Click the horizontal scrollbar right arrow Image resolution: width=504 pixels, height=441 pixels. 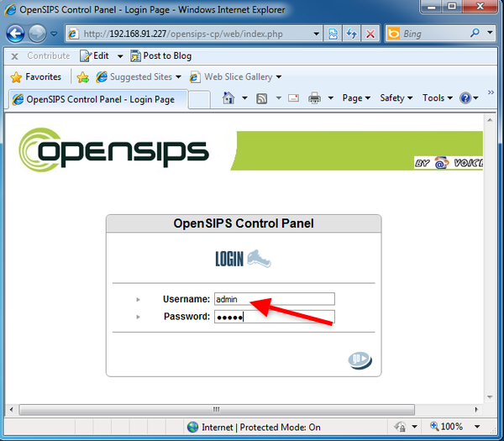[x=476, y=410]
